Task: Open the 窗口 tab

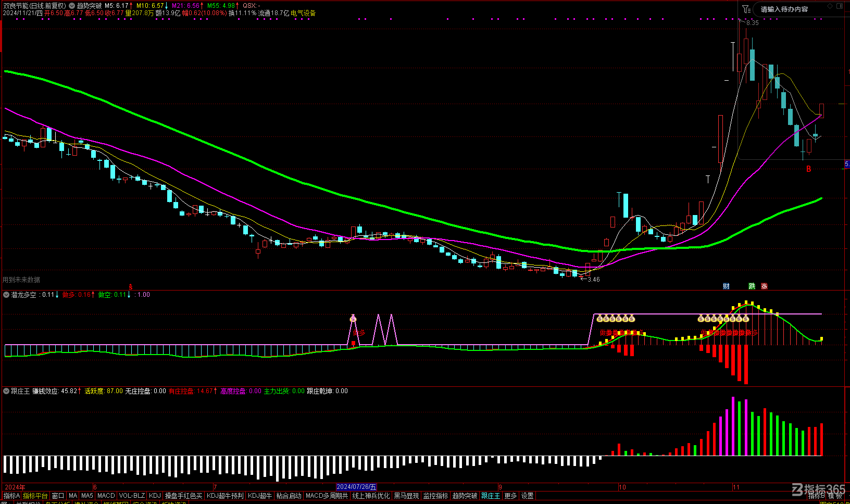Action: [58, 496]
